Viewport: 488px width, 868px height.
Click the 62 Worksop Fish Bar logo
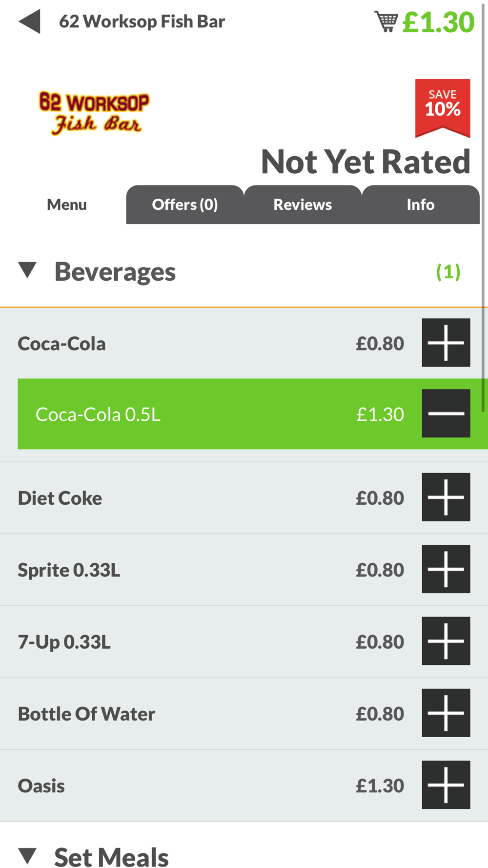(x=94, y=113)
